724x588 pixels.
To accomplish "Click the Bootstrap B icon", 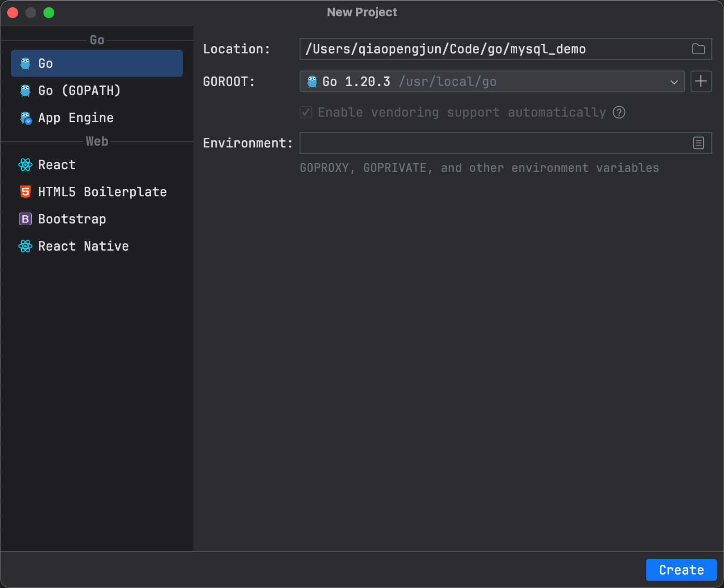I will tap(25, 219).
